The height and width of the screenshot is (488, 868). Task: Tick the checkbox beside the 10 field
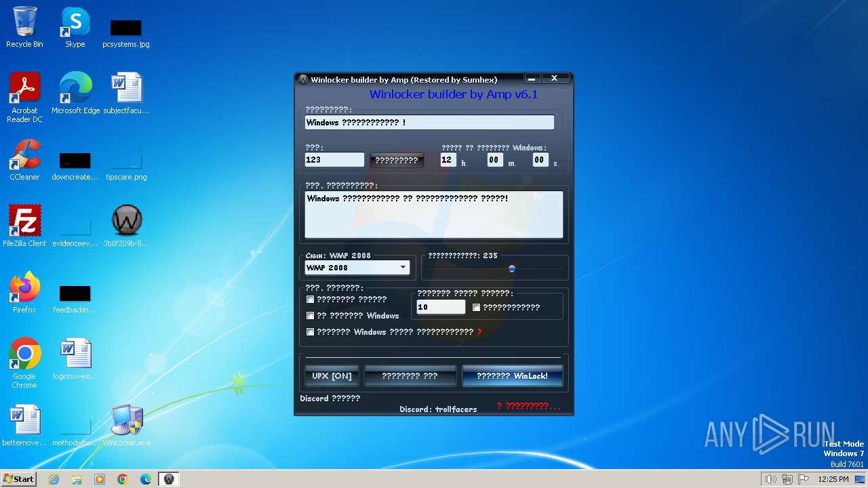coord(476,307)
